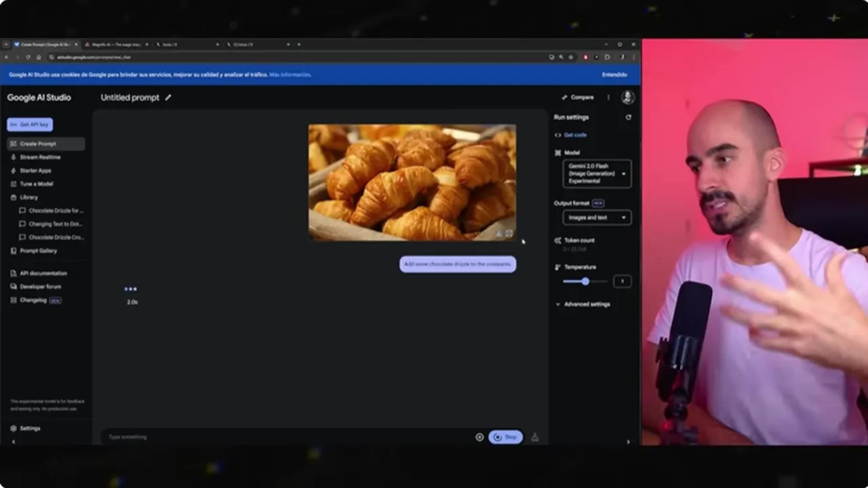
Task: Open the Prompt Gallery
Action: (38, 251)
